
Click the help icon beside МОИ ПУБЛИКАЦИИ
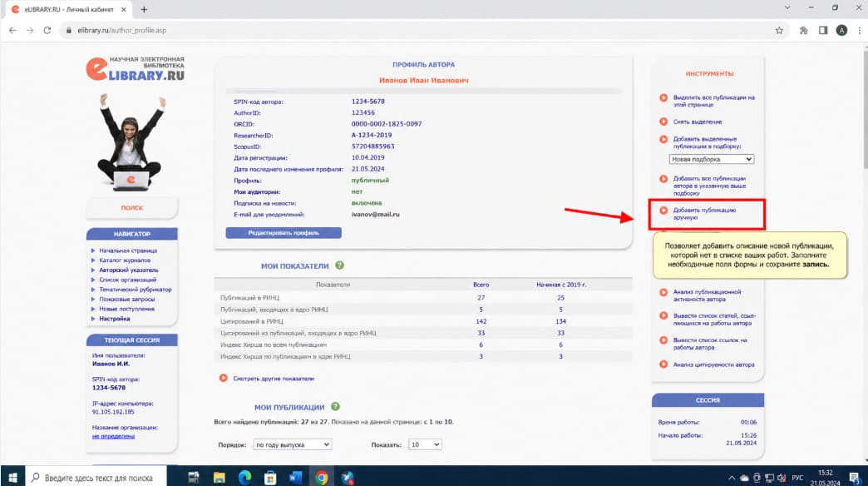335,407
